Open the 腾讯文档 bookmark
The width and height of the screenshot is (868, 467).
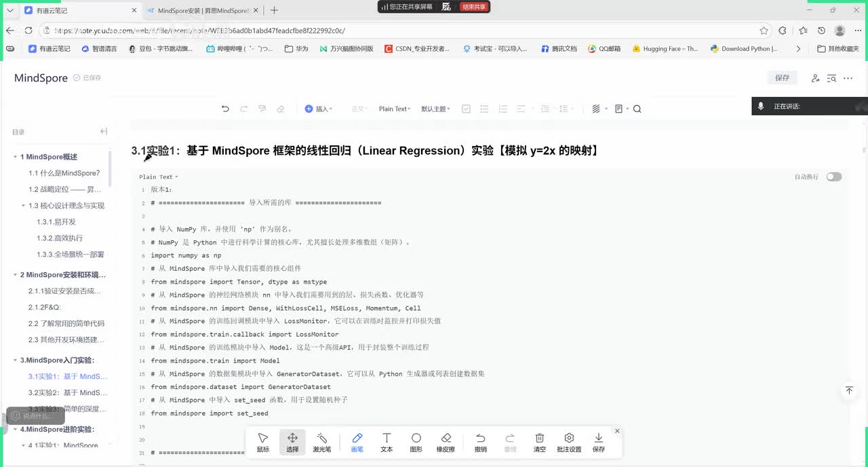(x=559, y=49)
